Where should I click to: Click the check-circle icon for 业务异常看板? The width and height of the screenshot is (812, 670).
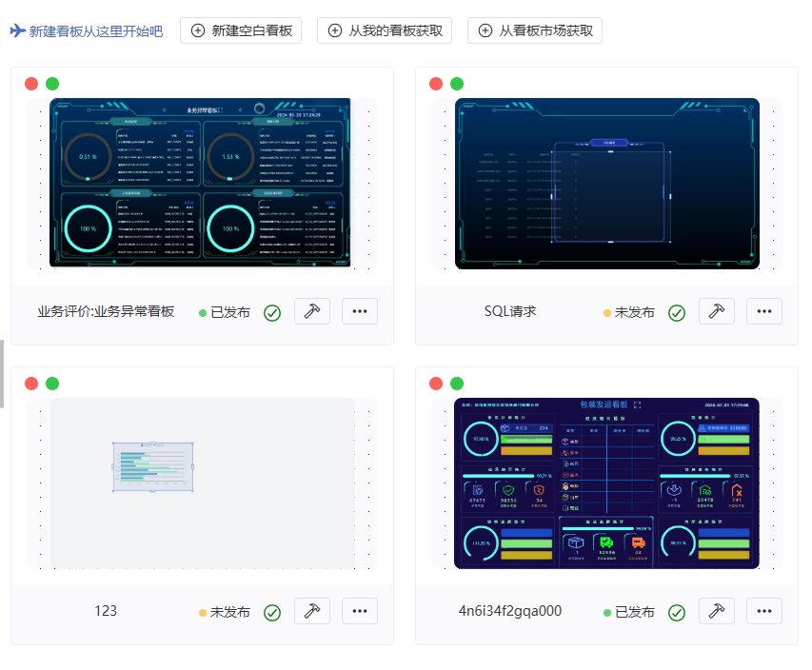(272, 313)
